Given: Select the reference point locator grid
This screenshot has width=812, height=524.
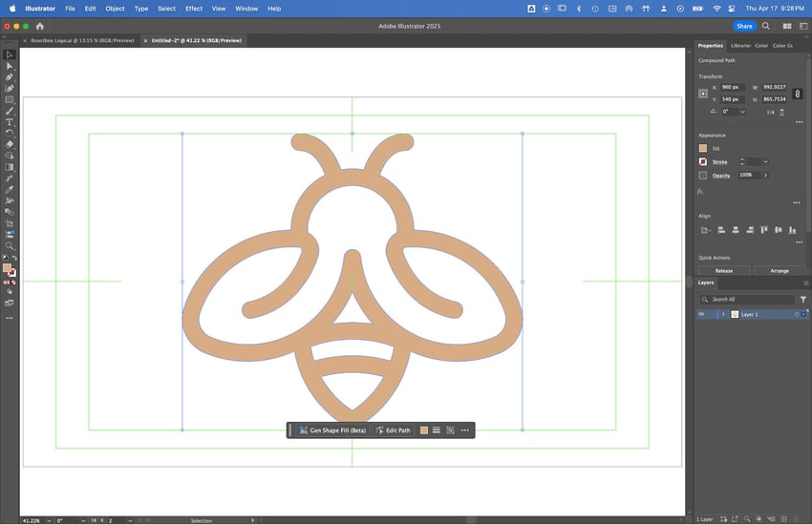Looking at the screenshot, I should [703, 94].
